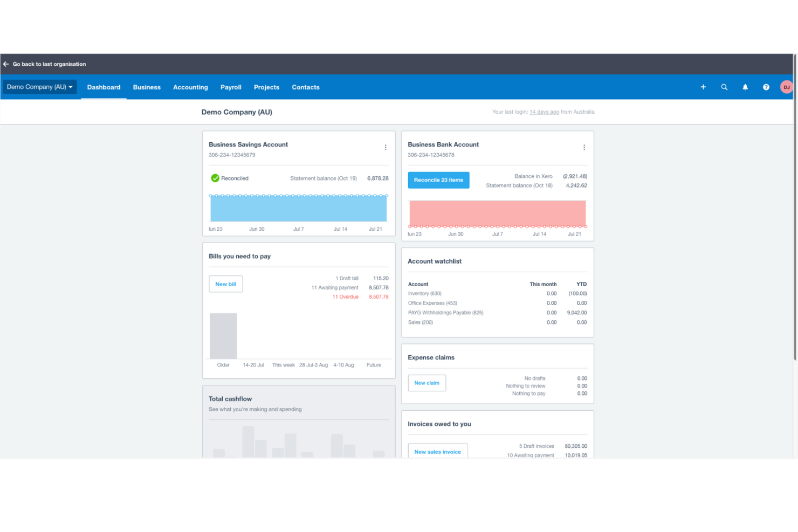Click the 9,042.00 YTD value

pos(576,313)
